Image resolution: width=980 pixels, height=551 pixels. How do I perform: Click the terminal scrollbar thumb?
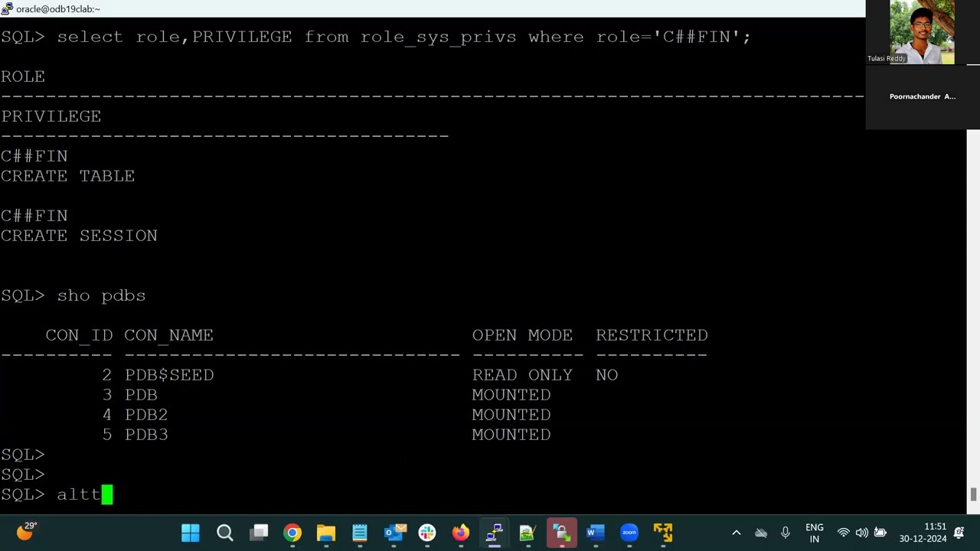(x=973, y=494)
